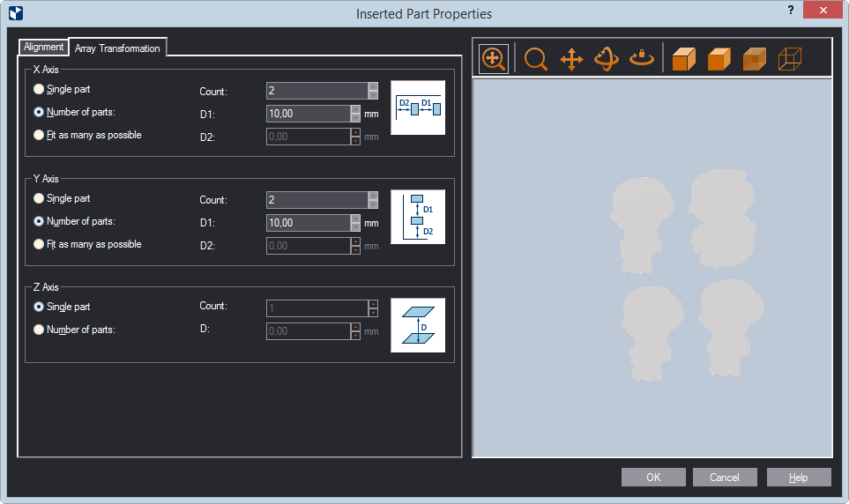
Task: Click the X Axis Count field
Action: click(x=317, y=91)
